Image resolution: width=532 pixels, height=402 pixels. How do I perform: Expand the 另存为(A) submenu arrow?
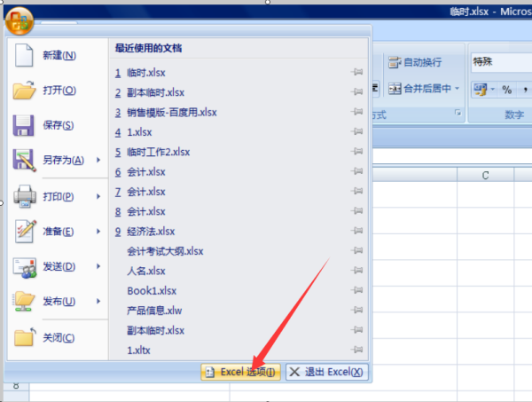[x=98, y=160]
